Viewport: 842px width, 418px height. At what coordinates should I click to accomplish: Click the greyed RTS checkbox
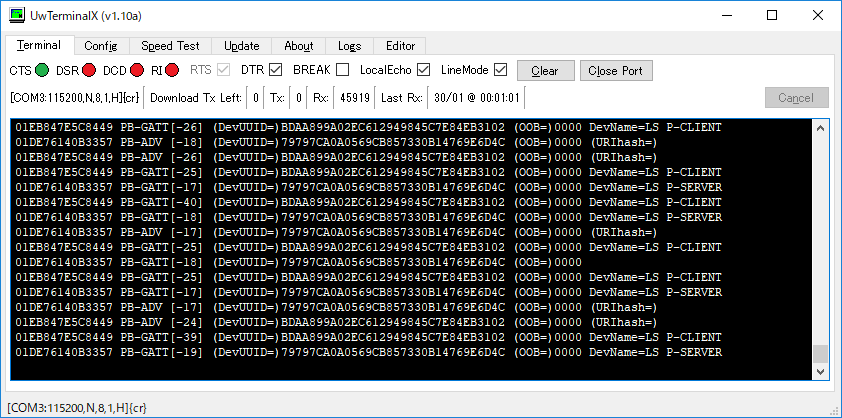coord(223,70)
